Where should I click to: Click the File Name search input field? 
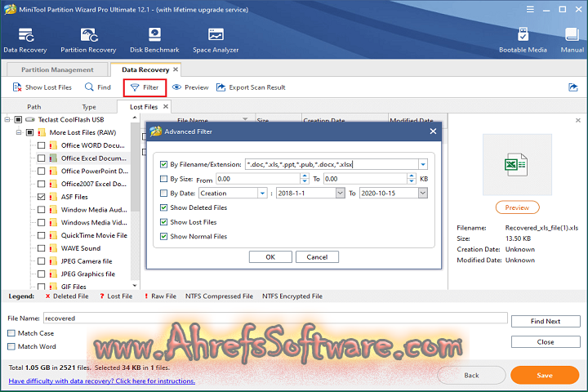(x=275, y=318)
